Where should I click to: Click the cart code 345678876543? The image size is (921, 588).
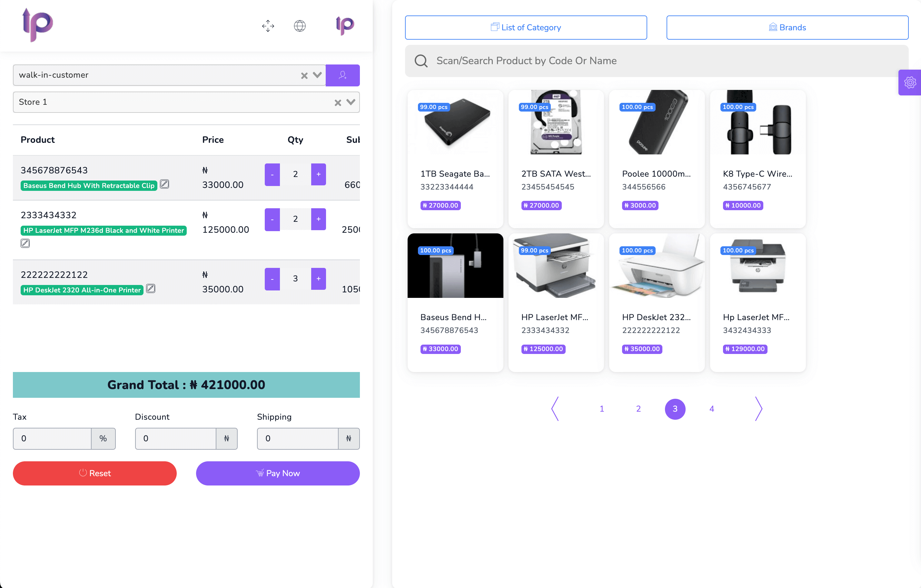(x=54, y=170)
